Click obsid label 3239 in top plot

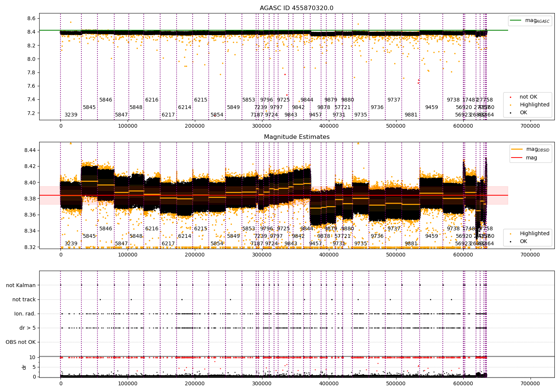coord(71,115)
